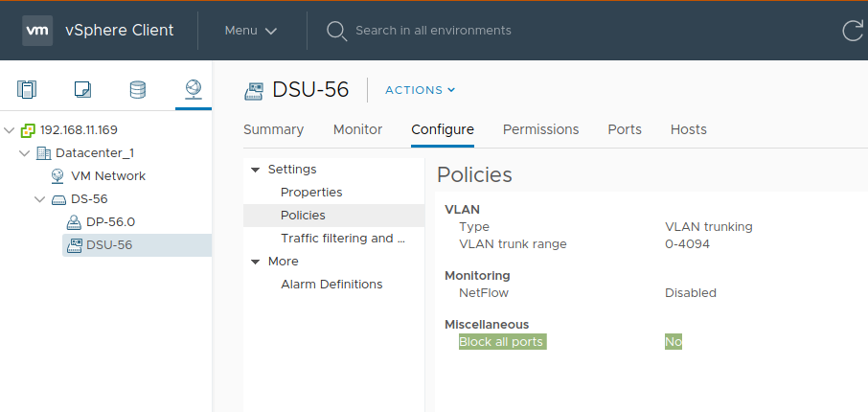
Task: Click the NetFlow 'Disabled' value
Action: tap(691, 293)
